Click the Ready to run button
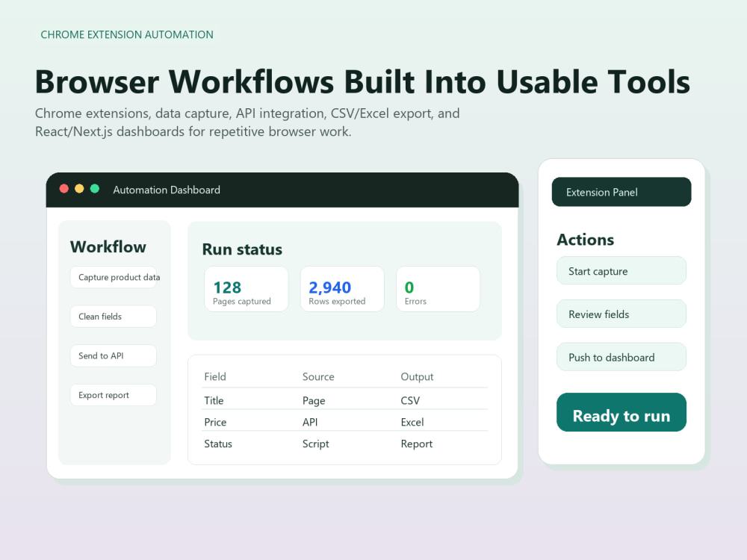This screenshot has width=747, height=560. [622, 412]
